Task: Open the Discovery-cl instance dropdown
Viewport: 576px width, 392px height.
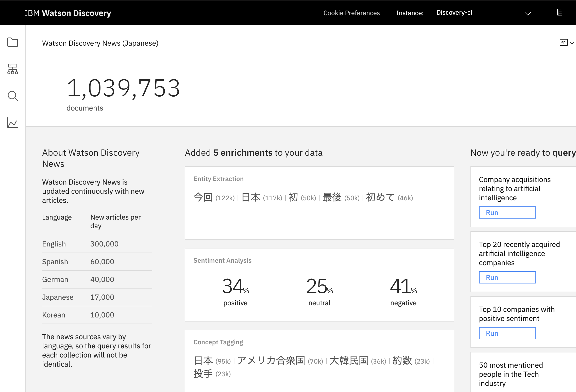Action: click(x=485, y=13)
